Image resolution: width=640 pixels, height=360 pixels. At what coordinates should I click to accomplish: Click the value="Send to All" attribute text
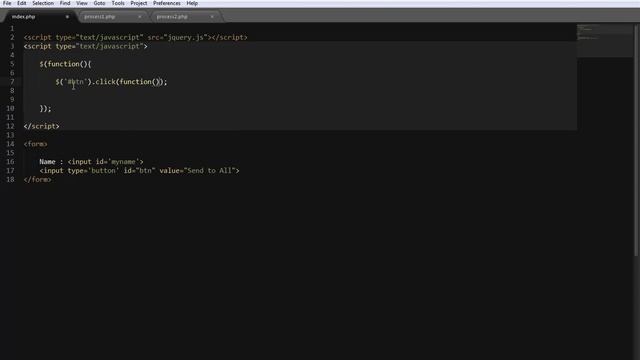pos(197,171)
